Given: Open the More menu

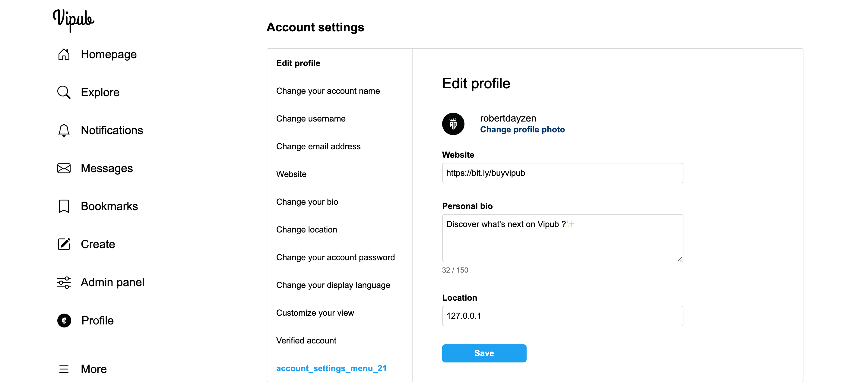Looking at the screenshot, I should [94, 369].
